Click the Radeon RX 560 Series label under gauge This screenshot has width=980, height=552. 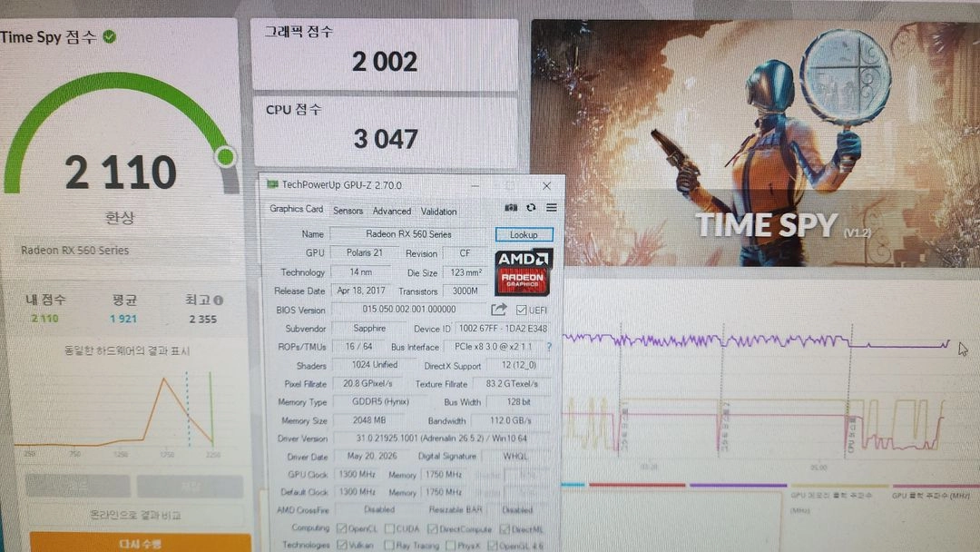(75, 250)
